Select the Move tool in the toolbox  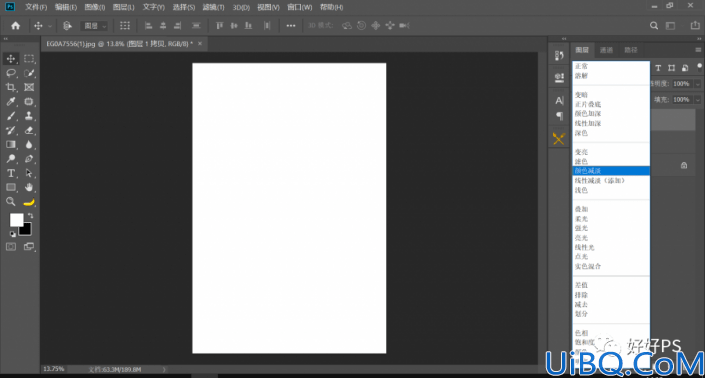(11, 58)
